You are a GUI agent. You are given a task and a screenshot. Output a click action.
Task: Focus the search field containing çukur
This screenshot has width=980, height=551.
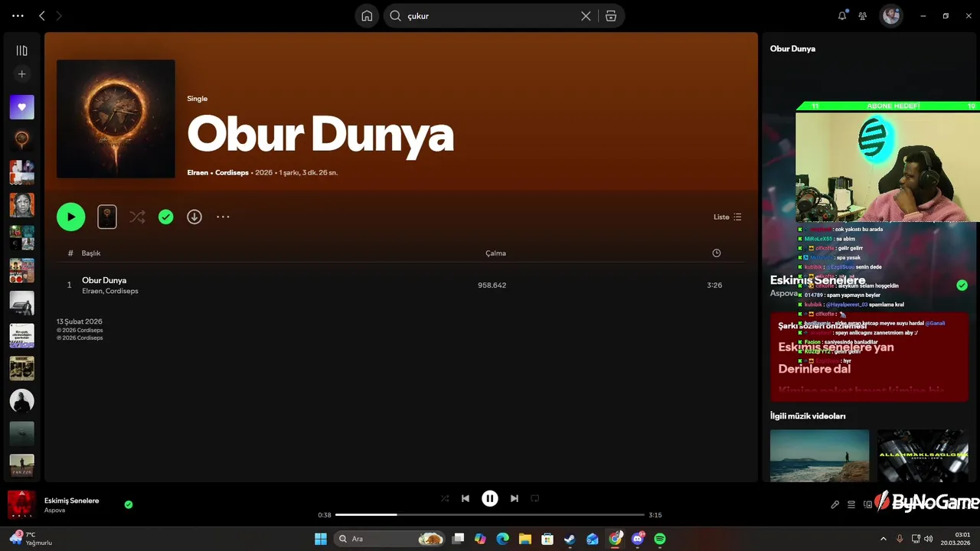[x=490, y=16]
